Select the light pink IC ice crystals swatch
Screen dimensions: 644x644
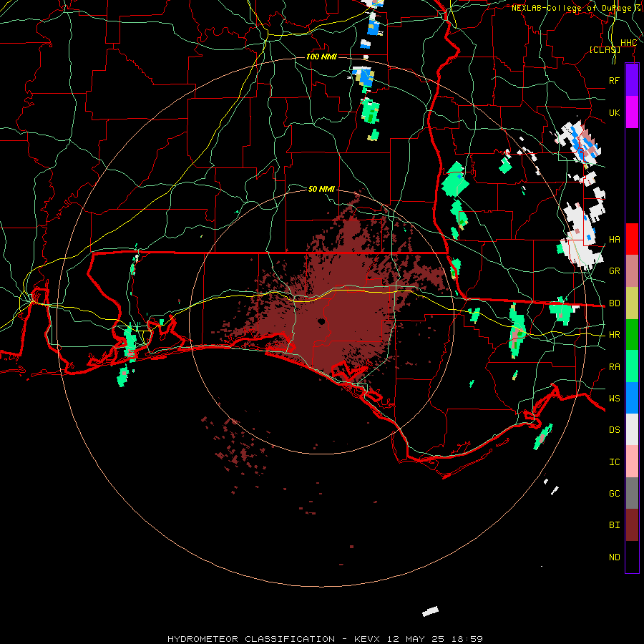tap(632, 462)
